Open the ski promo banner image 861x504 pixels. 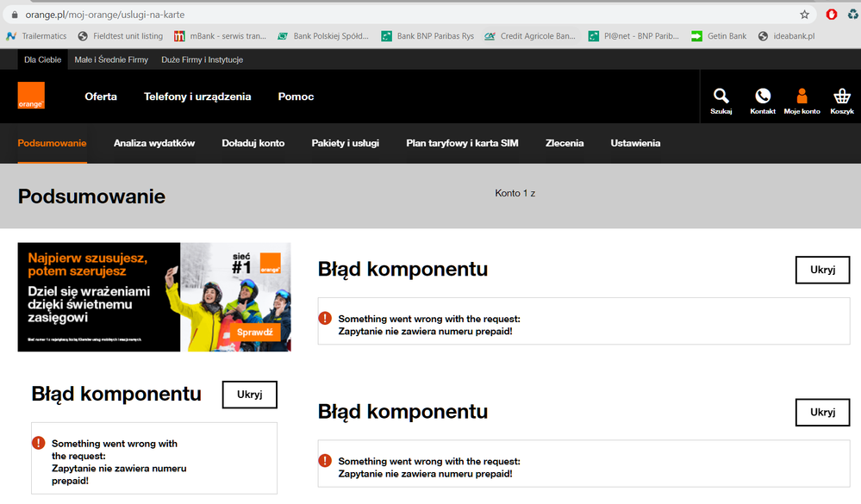coord(154,297)
